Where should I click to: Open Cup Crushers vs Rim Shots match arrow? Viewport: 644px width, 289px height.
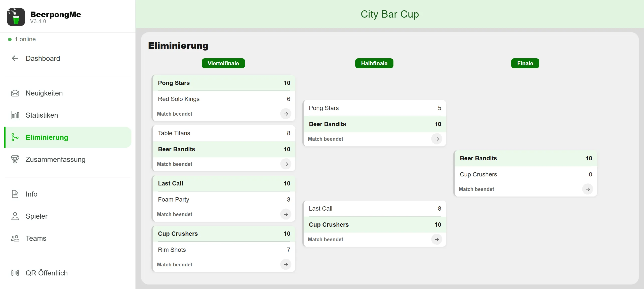[286, 265]
